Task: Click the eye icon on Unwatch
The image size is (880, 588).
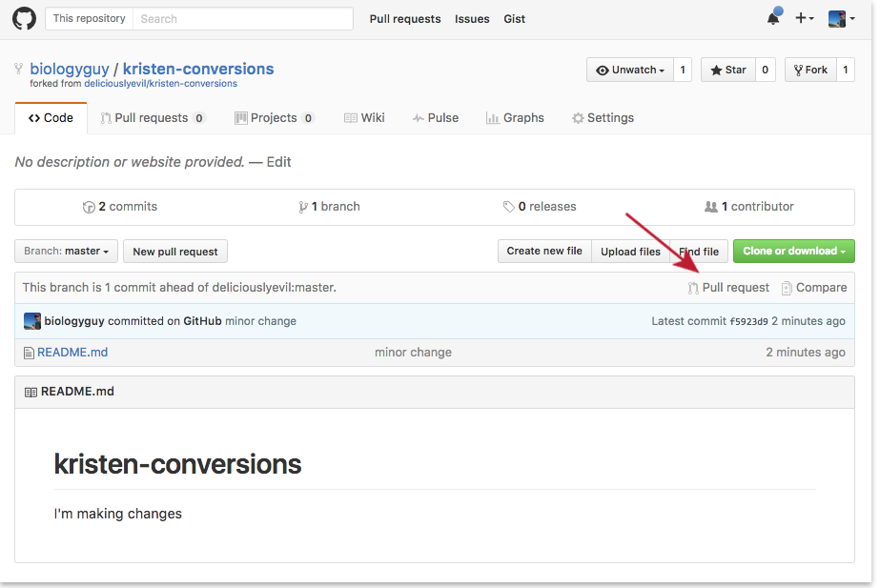Action: [603, 71]
